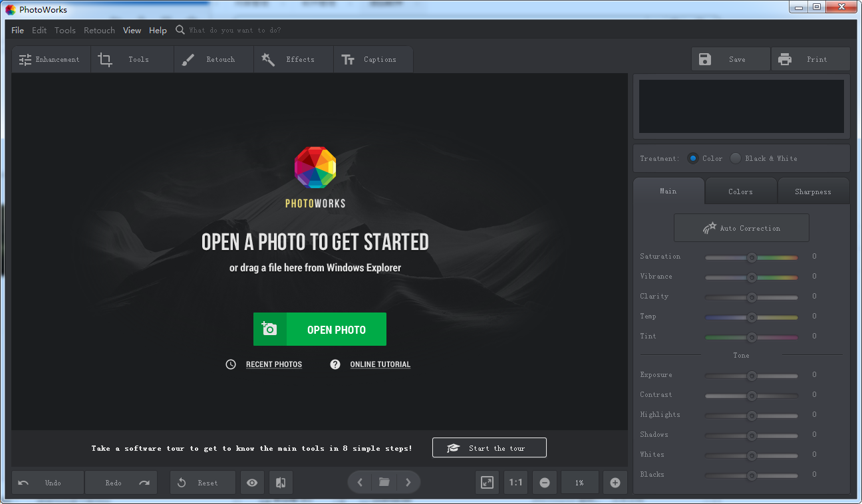Switch to the Colors tab
The width and height of the screenshot is (862, 504).
click(740, 191)
